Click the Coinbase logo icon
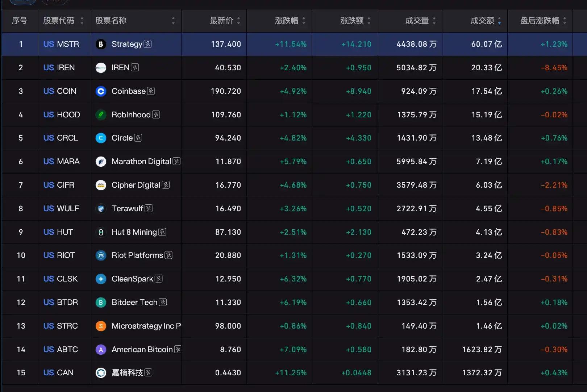587x392 pixels. point(101,91)
